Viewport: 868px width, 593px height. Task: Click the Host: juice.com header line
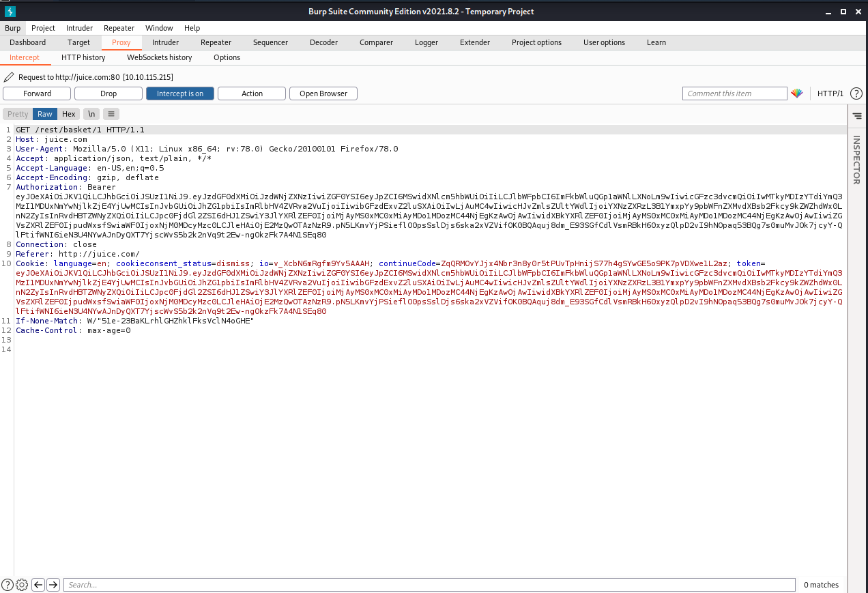52,139
